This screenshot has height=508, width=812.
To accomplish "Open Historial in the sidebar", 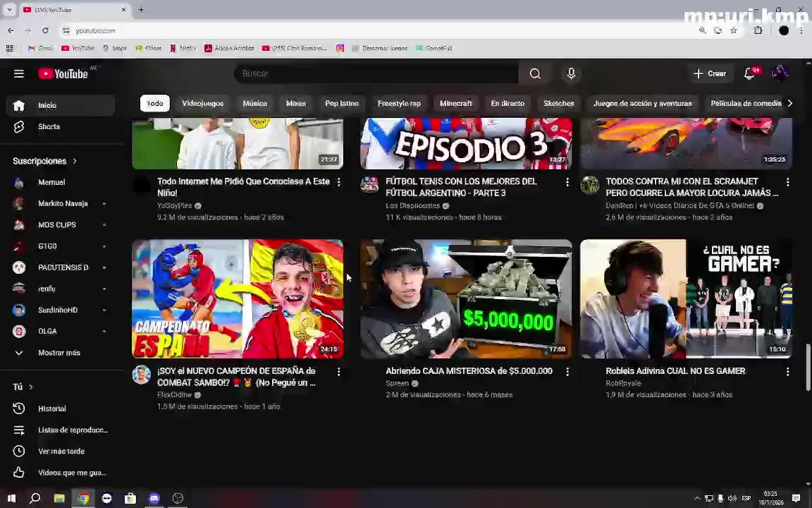I will coord(61,409).
